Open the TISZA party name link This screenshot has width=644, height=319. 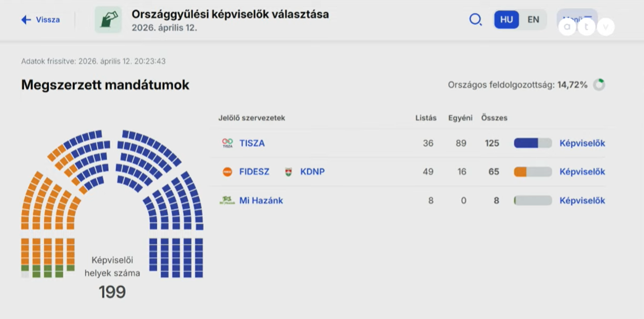point(252,143)
